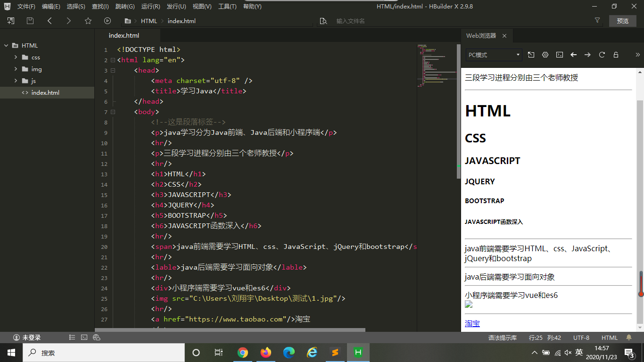The image size is (644, 362).
Task: Click the 语法提示库 status bar entry
Action: tap(503, 337)
